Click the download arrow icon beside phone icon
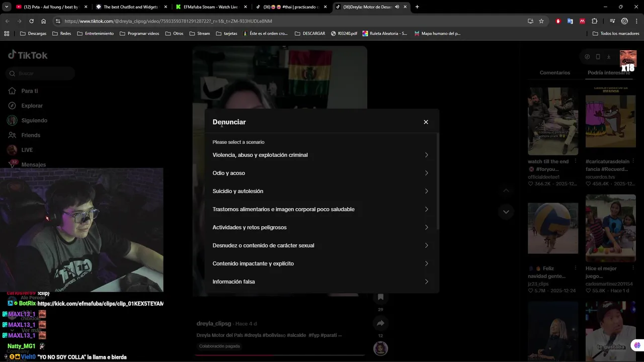The width and height of the screenshot is (644, 362). pos(608,57)
